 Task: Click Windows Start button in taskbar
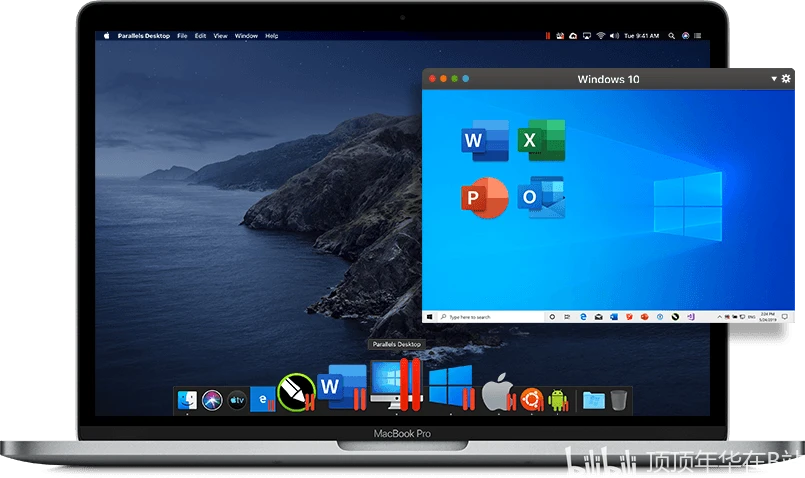(x=430, y=317)
